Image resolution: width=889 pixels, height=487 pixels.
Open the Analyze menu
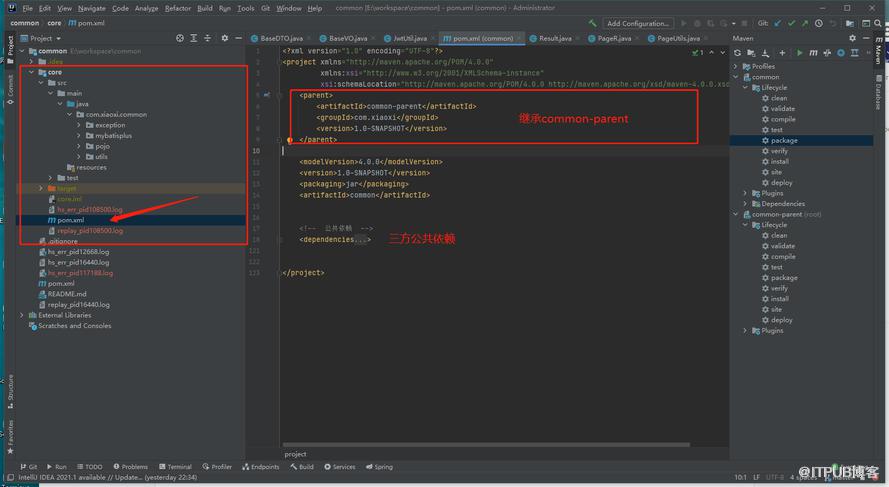(x=146, y=8)
